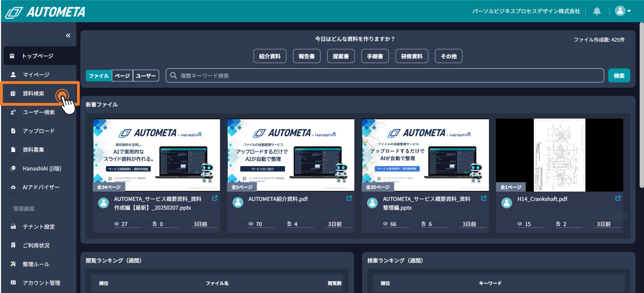Go to トップページ in the sidebar
The width and height of the screenshot is (644, 293).
40,56
